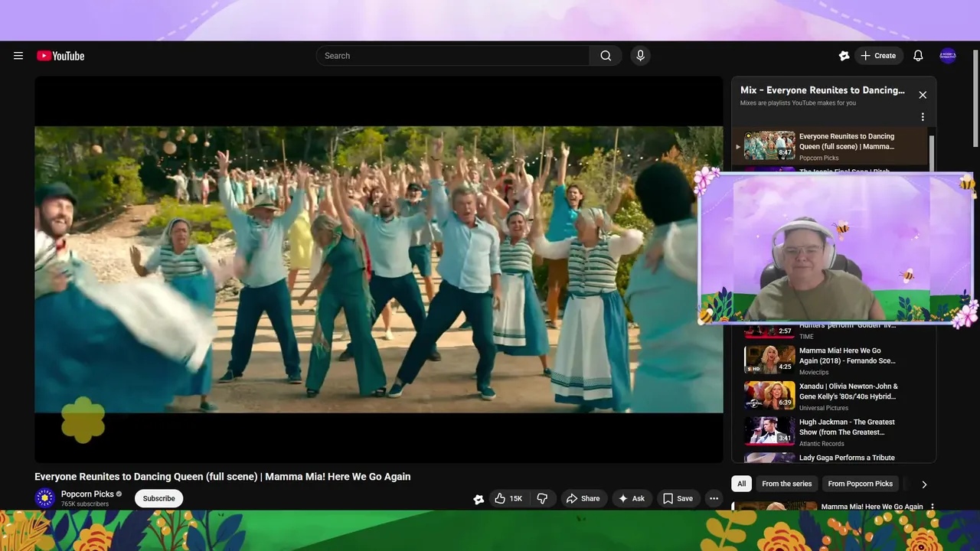Viewport: 980px width, 551px height.
Task: Open the notifications bell
Action: [x=918, y=56]
